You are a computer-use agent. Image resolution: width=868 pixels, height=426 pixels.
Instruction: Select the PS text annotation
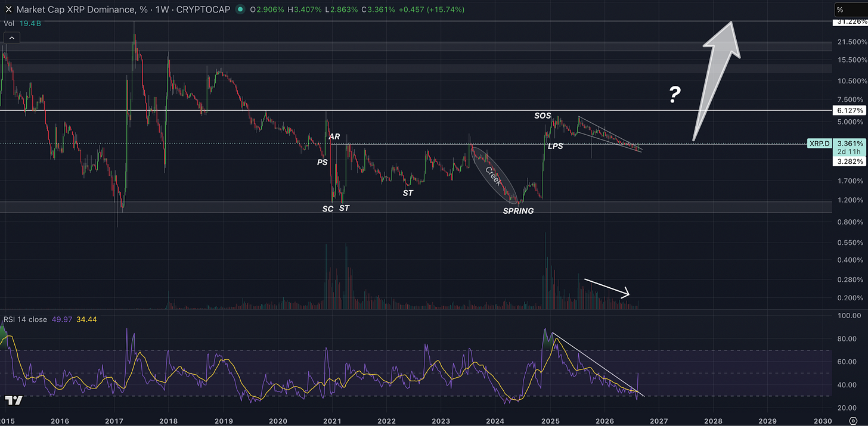click(323, 162)
